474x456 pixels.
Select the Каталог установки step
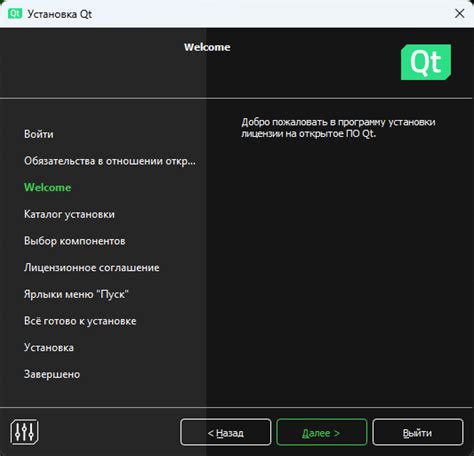pyautogui.click(x=69, y=214)
